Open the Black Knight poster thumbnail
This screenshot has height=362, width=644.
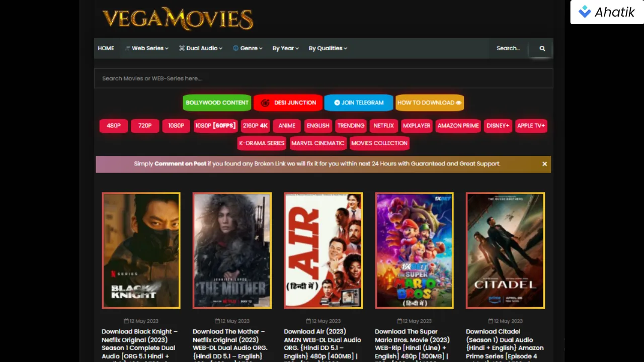coord(141,250)
